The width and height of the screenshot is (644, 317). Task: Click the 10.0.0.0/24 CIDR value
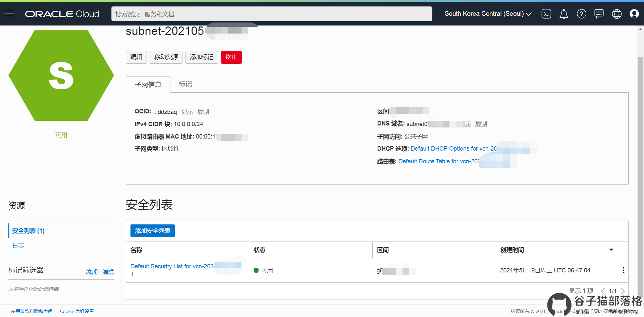pos(189,124)
